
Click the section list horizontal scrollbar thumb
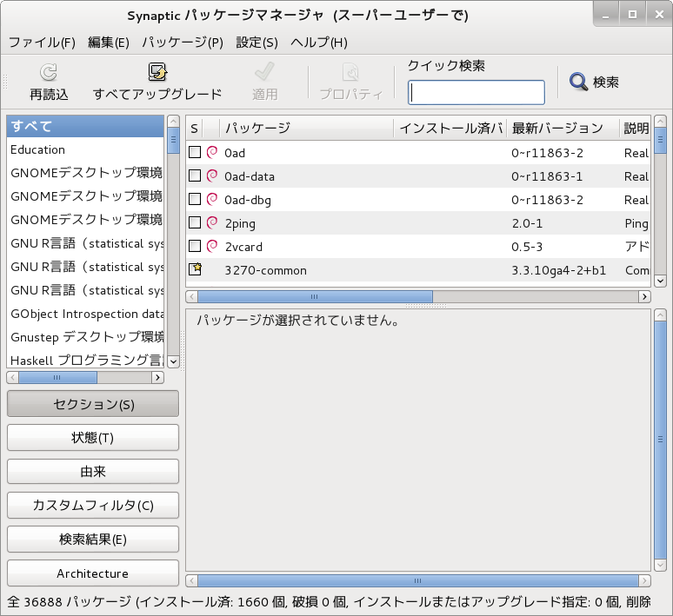tap(57, 377)
